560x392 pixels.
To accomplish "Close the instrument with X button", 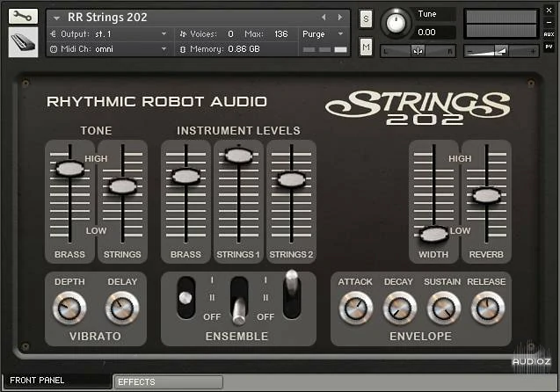I will pyautogui.click(x=549, y=10).
